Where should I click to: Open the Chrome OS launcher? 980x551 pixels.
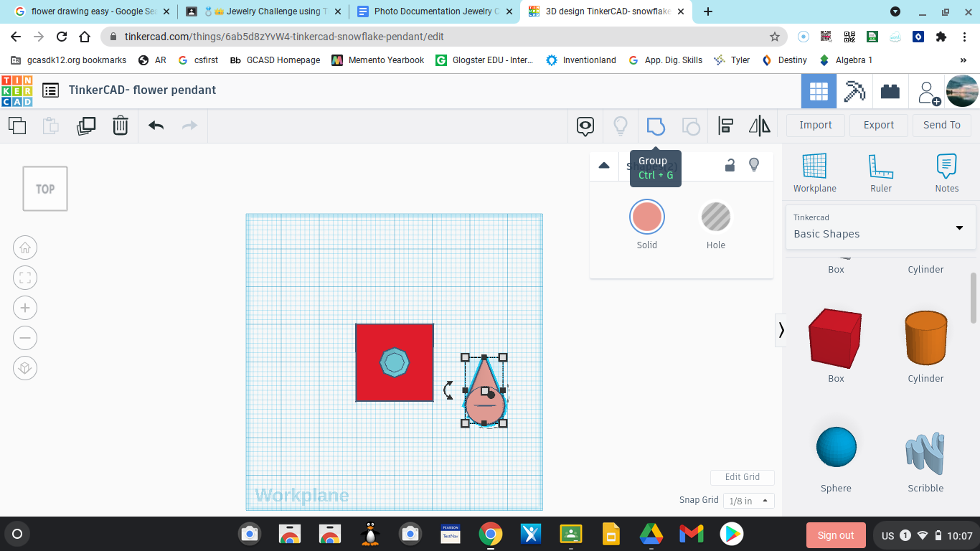click(17, 534)
